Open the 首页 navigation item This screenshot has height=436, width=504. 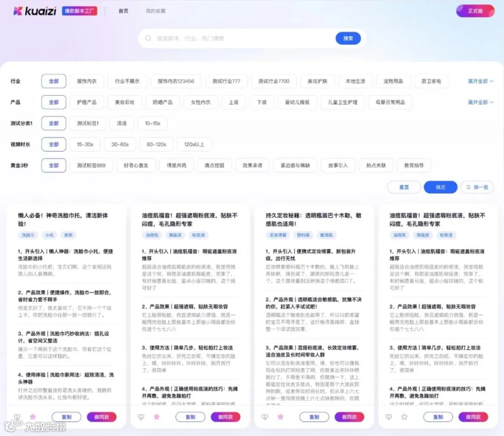coord(123,11)
